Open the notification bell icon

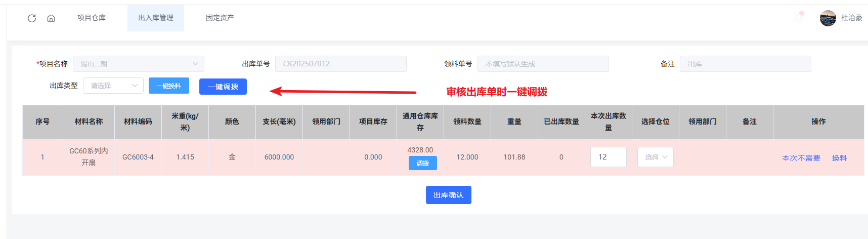799,18
